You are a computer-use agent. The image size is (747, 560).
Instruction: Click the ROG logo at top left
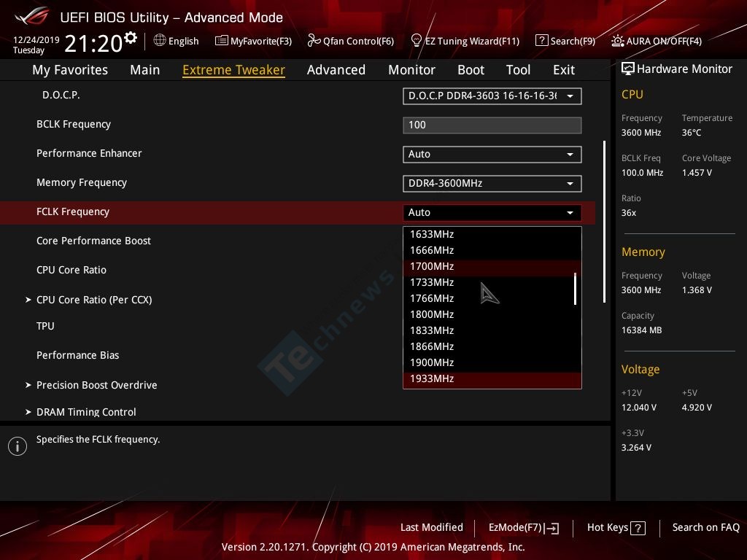click(x=31, y=17)
